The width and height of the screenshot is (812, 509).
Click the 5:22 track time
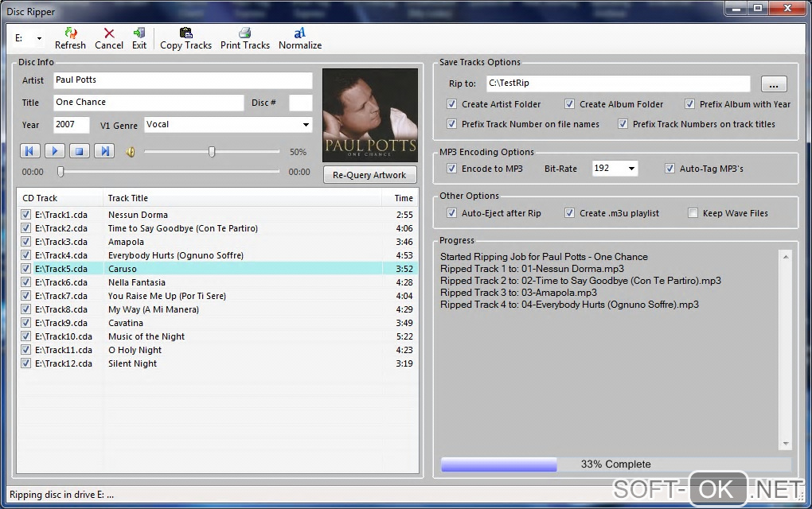404,336
